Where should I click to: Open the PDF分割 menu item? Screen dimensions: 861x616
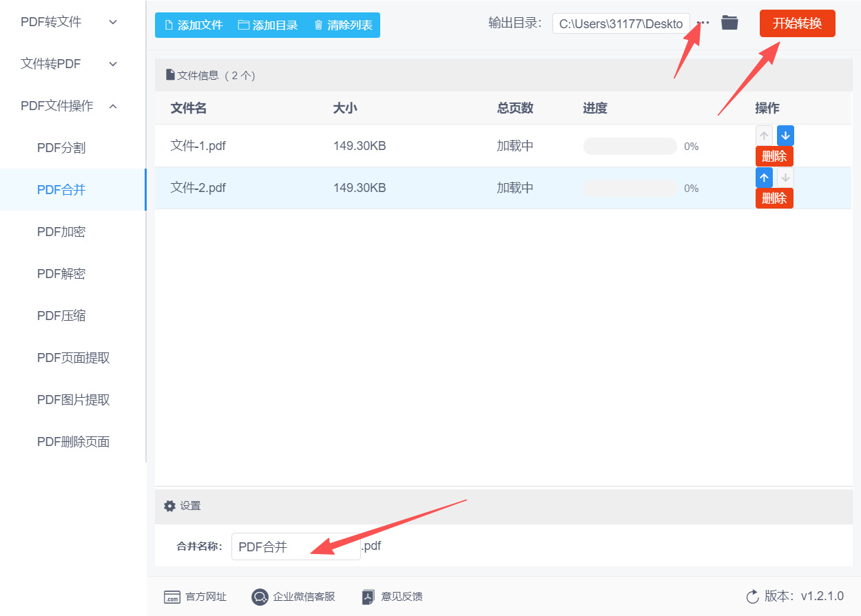pyautogui.click(x=73, y=148)
